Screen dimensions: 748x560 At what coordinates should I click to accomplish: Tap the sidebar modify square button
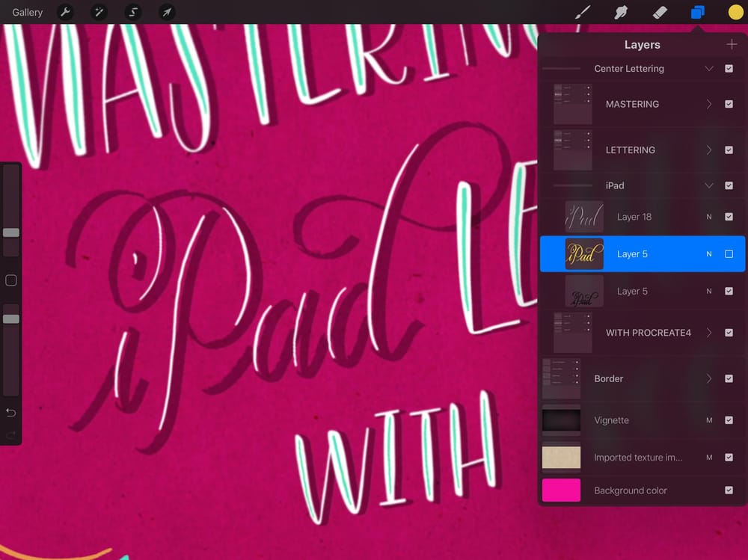pyautogui.click(x=11, y=280)
